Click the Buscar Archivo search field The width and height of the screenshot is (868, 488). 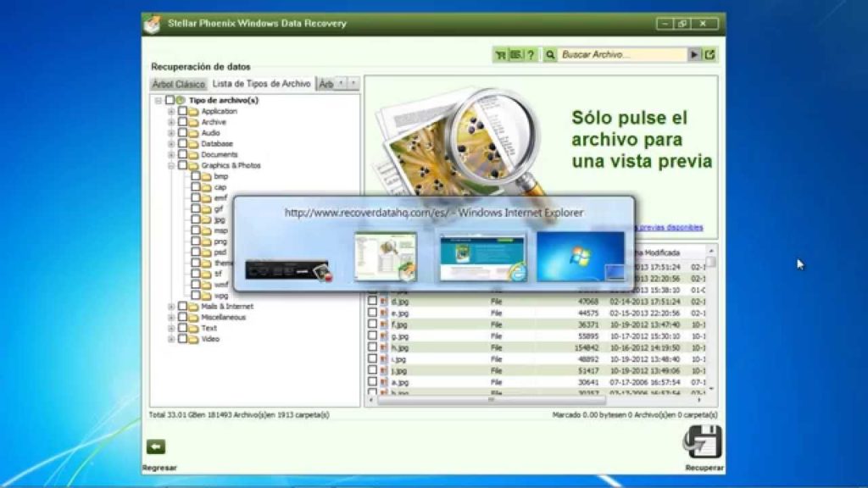(x=621, y=55)
